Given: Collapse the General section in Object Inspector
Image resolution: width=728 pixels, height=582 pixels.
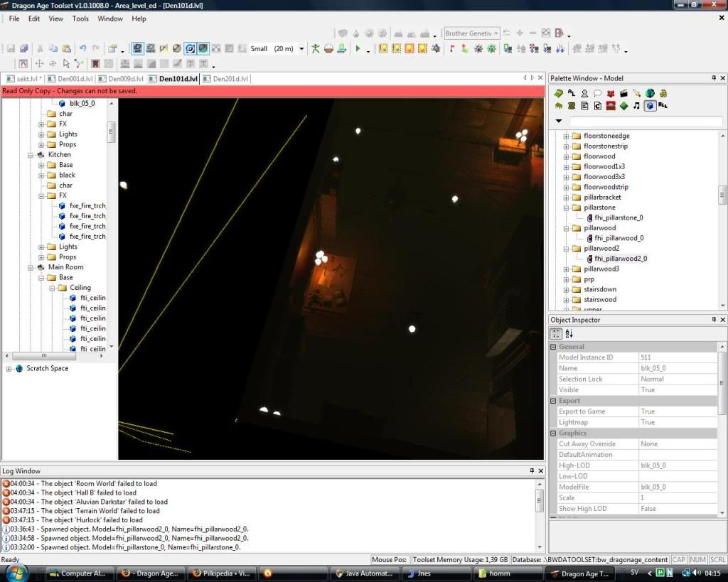Looking at the screenshot, I should (553, 347).
